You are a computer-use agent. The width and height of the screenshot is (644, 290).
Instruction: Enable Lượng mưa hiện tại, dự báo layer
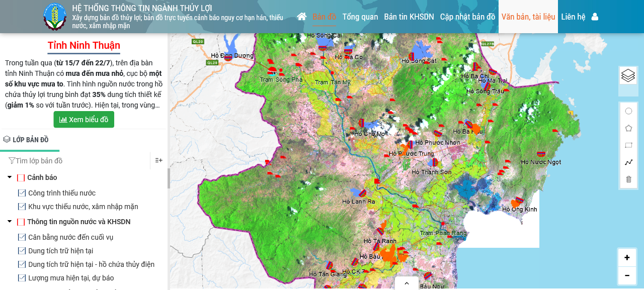(22, 278)
